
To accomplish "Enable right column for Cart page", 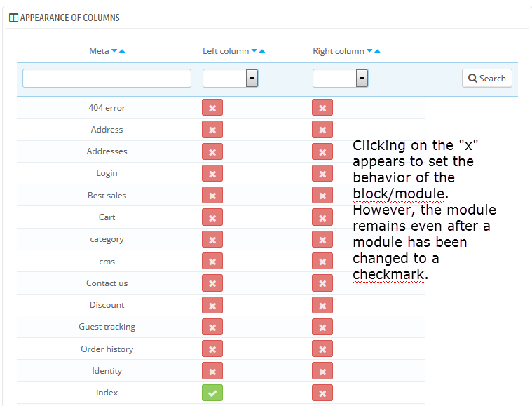I will click(x=322, y=217).
